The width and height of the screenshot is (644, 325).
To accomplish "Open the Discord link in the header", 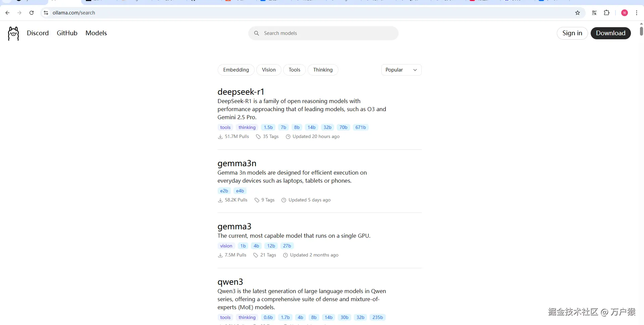I will click(x=38, y=33).
